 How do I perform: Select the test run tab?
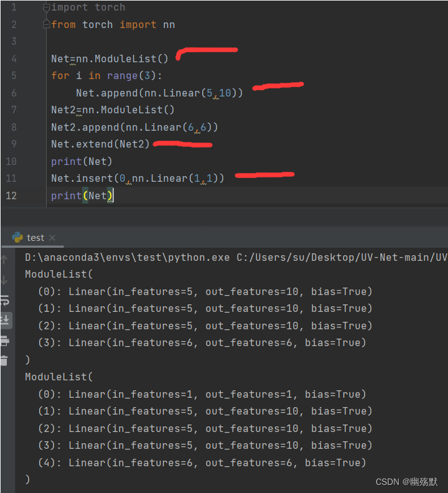tap(33, 238)
